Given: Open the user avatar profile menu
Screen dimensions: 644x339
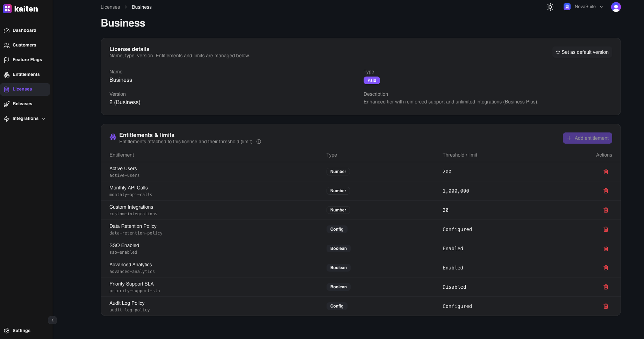Looking at the screenshot, I should (x=616, y=7).
